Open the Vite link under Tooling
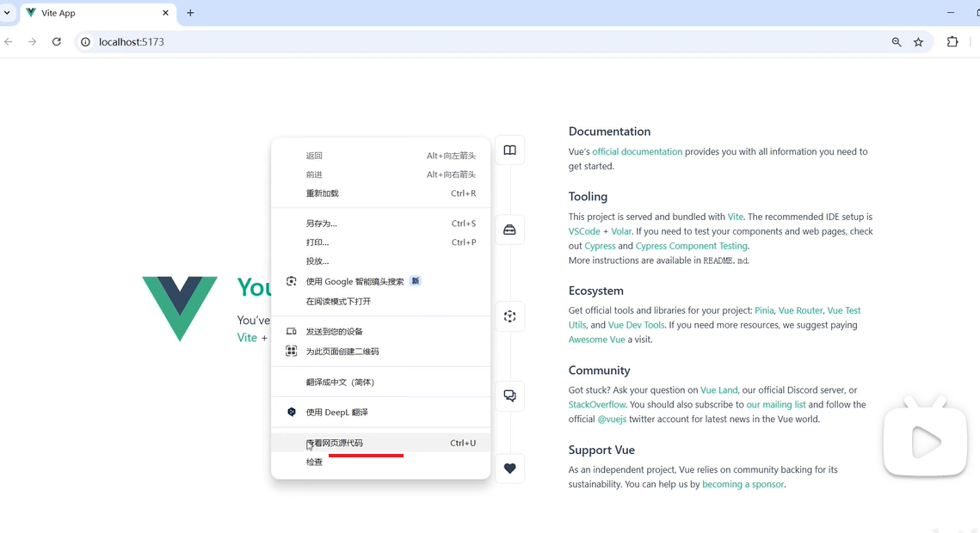The width and height of the screenshot is (980, 533). click(x=735, y=217)
